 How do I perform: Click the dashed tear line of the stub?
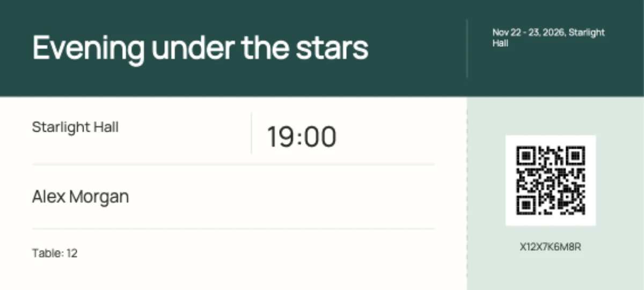click(467, 193)
